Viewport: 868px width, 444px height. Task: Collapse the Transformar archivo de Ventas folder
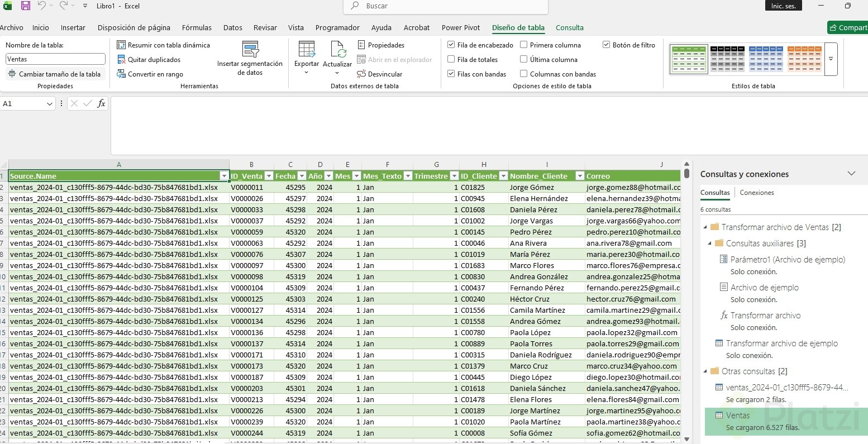click(x=705, y=227)
